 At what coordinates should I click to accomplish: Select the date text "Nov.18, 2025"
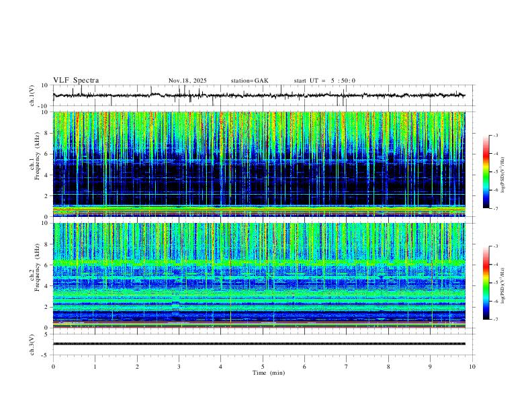(187, 81)
